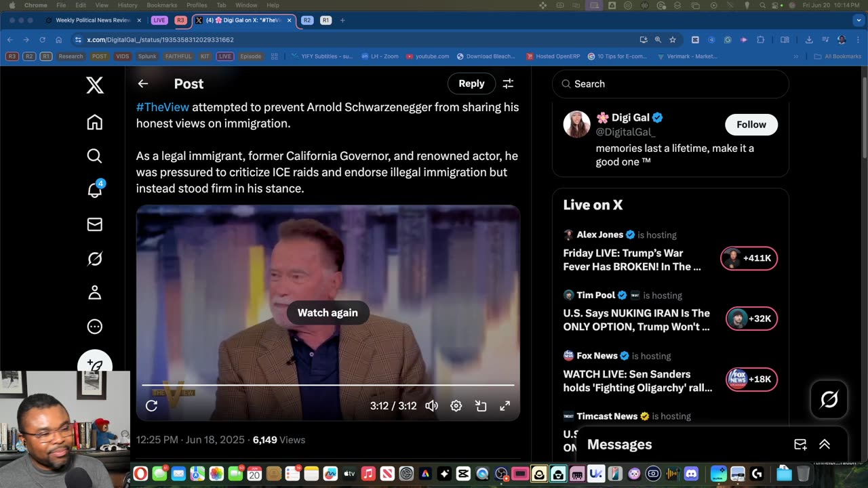Open Digi Gal's profile avatar
The image size is (868, 488).
[576, 125]
